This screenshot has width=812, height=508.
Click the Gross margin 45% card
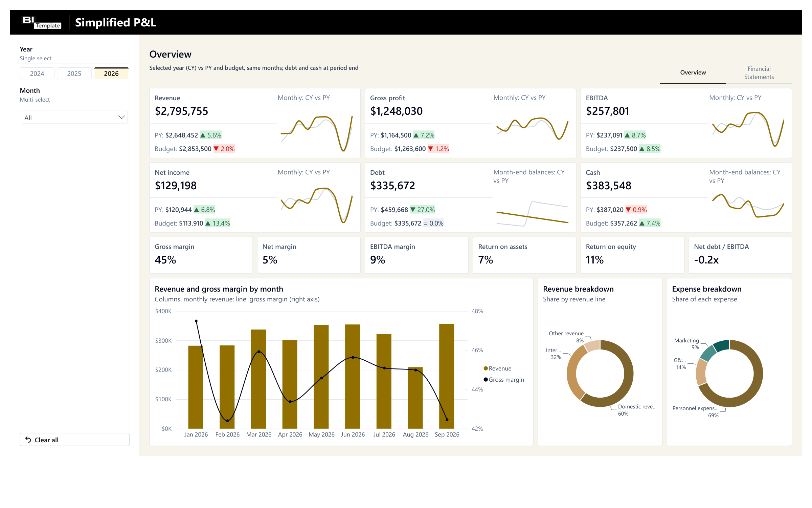coord(201,255)
